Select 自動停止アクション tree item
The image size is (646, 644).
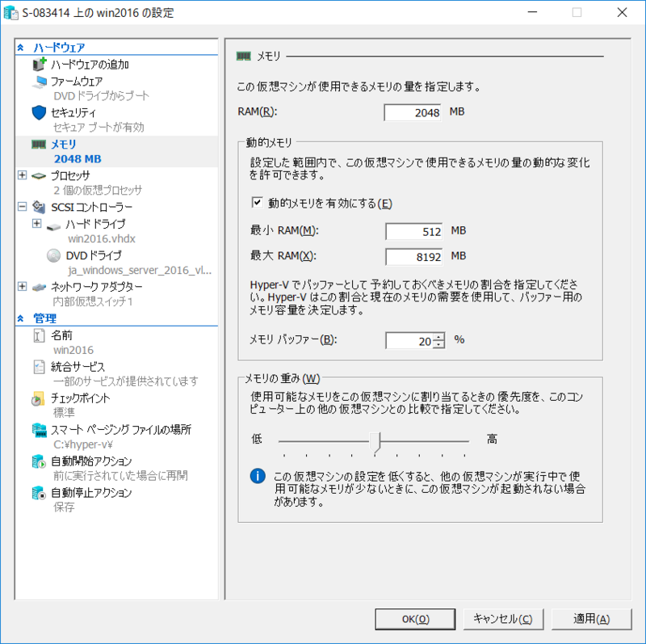pyautogui.click(x=91, y=492)
